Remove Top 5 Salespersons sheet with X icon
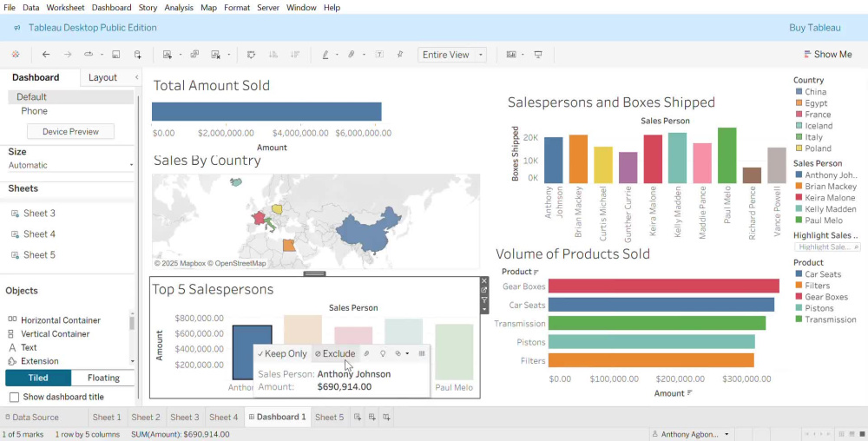The height and width of the screenshot is (441, 868). tap(484, 281)
